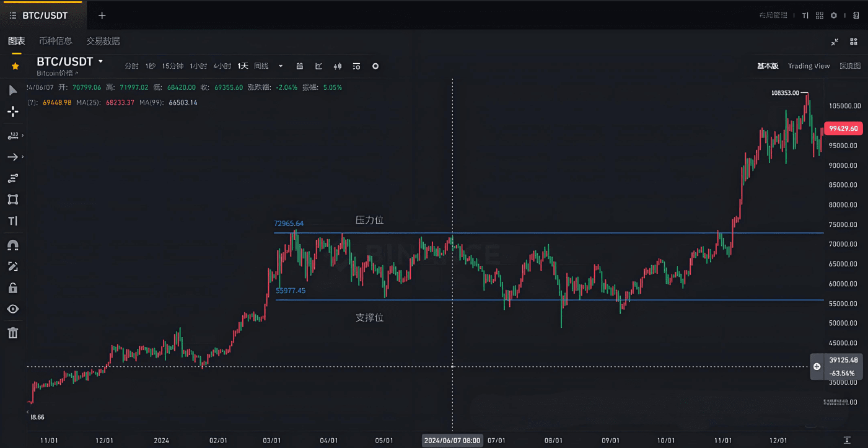Switch chart to Trading View mode
This screenshot has height=448, width=868.
(x=809, y=66)
